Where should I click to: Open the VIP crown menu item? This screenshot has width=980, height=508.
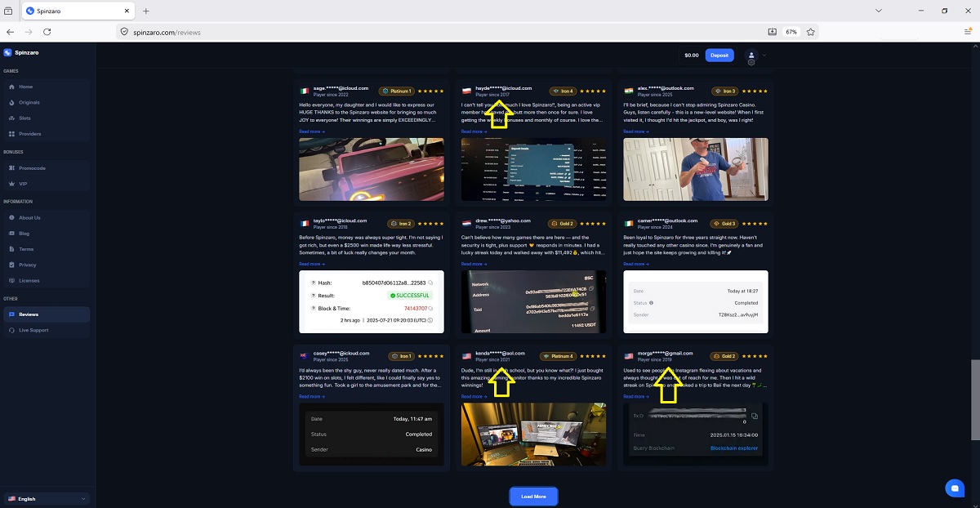tap(23, 184)
